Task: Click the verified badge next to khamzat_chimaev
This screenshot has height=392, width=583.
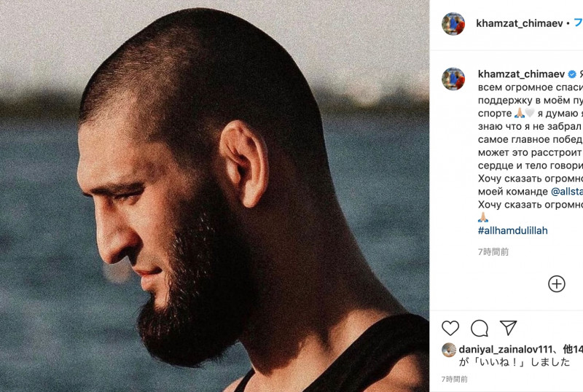Action: tap(572, 74)
